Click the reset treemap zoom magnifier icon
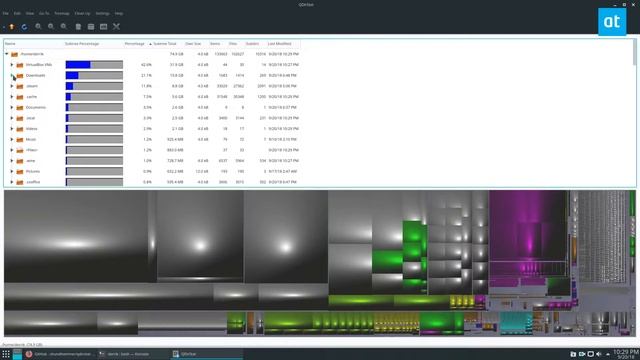 point(64,27)
